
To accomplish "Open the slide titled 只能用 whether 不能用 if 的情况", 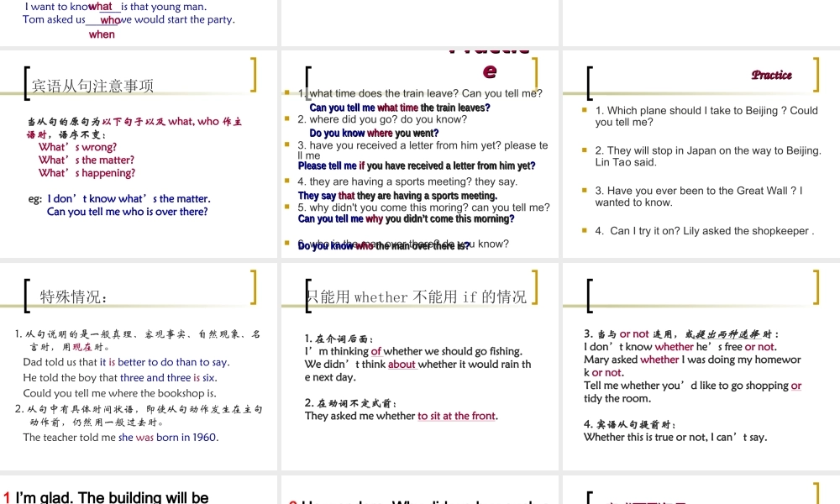I will 420,367.
